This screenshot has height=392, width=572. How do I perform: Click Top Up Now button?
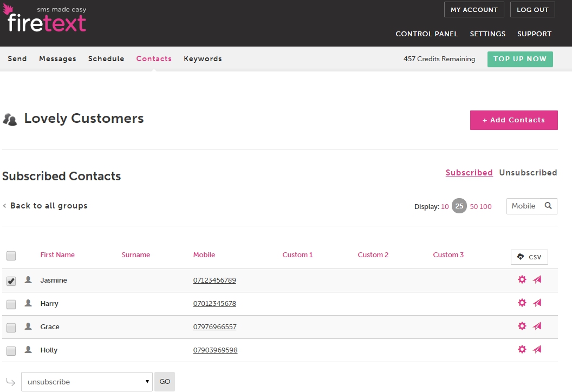(520, 59)
